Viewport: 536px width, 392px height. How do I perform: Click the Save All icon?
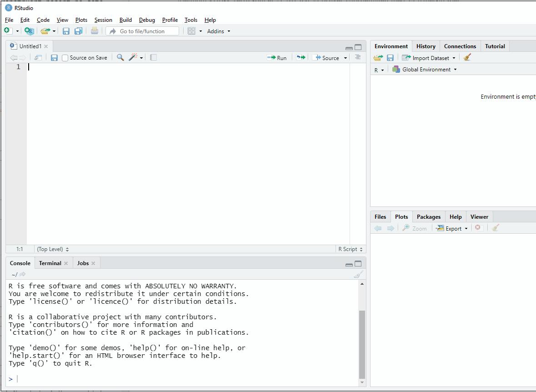[78, 31]
